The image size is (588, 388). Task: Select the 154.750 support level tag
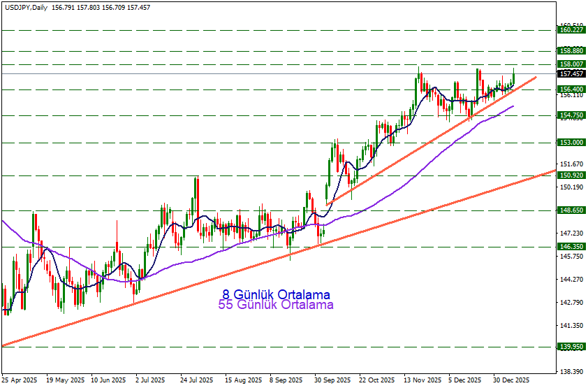click(x=571, y=115)
